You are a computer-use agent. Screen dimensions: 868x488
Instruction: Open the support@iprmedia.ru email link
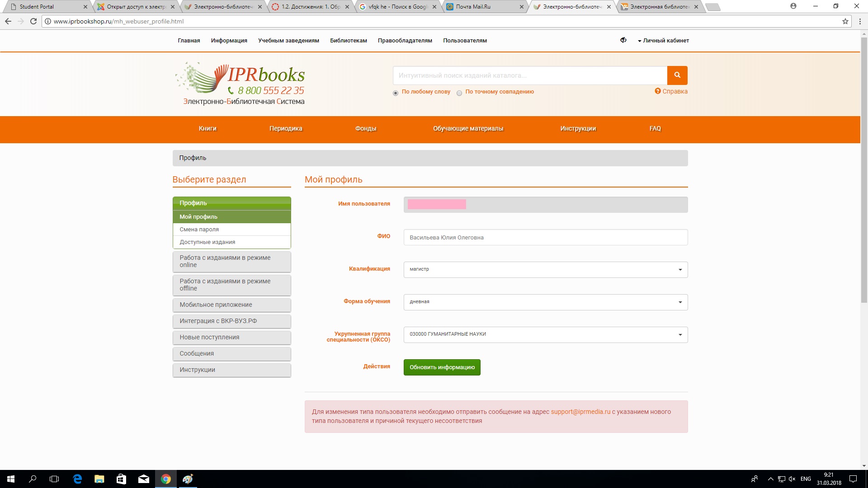(580, 412)
